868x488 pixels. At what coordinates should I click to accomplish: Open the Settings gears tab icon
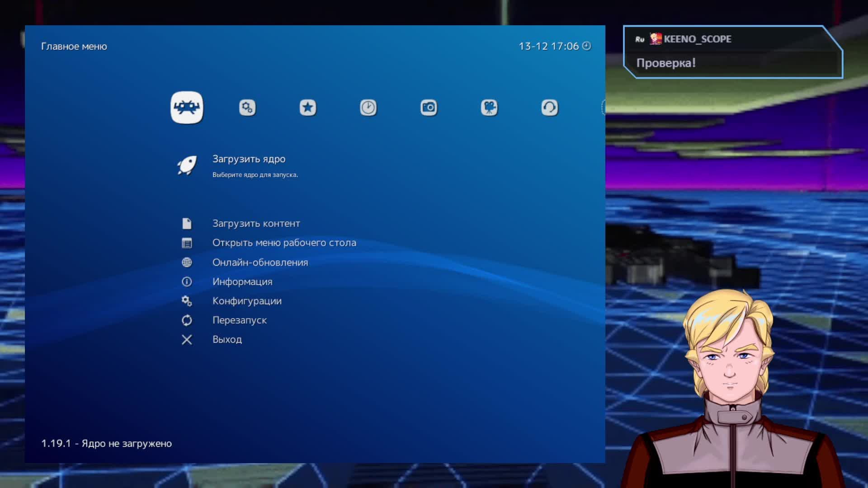tap(247, 108)
